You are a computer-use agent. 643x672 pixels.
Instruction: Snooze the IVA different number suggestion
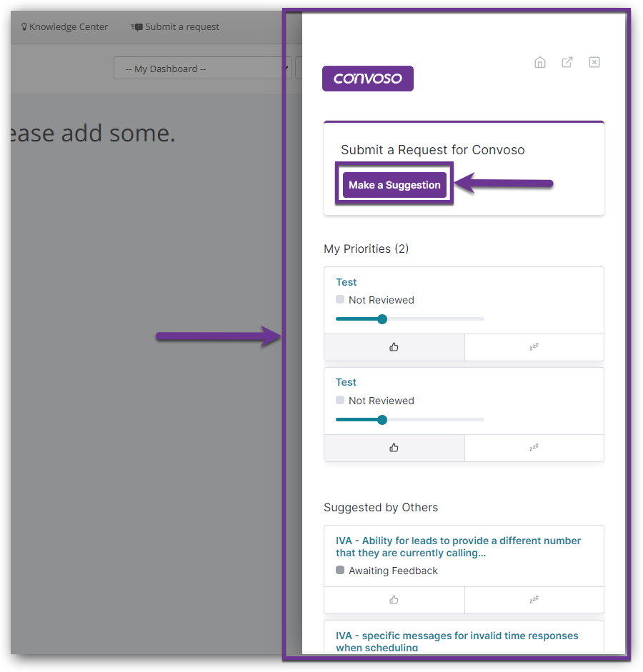[x=534, y=600]
